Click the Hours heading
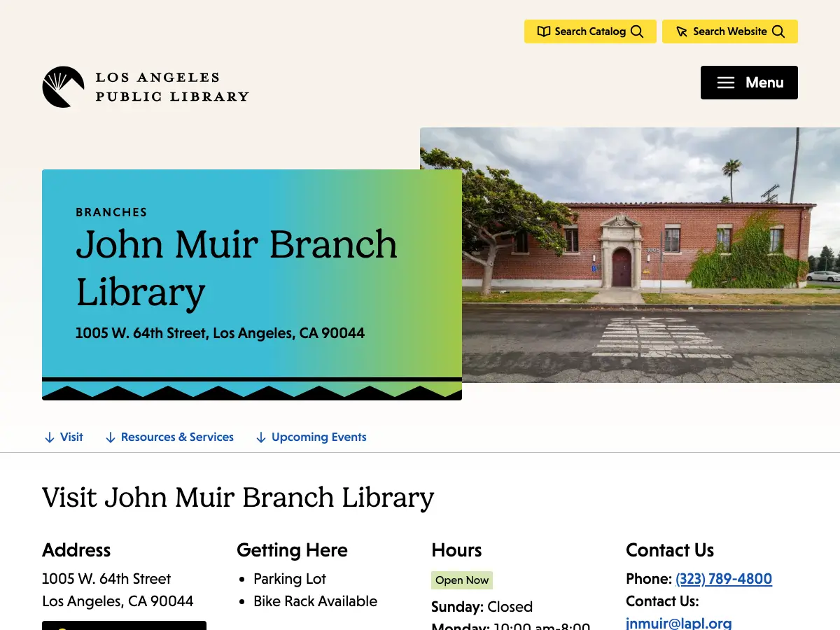The width and height of the screenshot is (840, 630). (456, 550)
